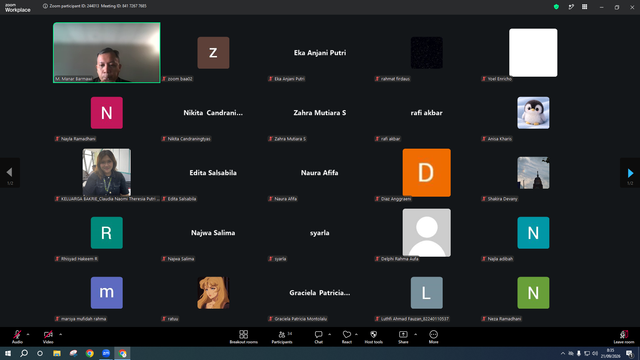Viewport: 640px width, 360px height.
Task: Click the 'Zahra Mutiara S' tile name
Action: tap(320, 113)
